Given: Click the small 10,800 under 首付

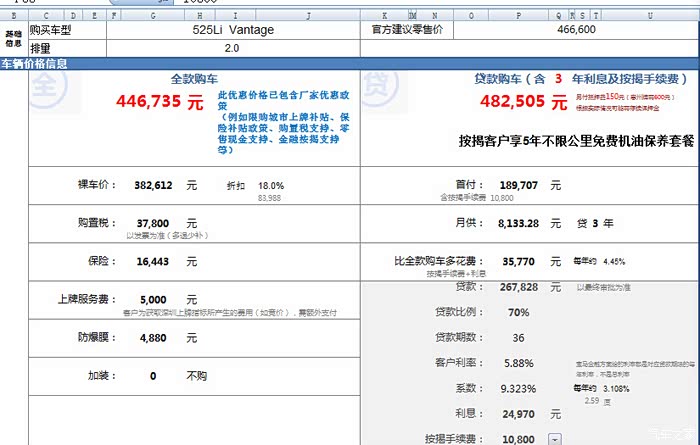Looking at the screenshot, I should (502, 198).
